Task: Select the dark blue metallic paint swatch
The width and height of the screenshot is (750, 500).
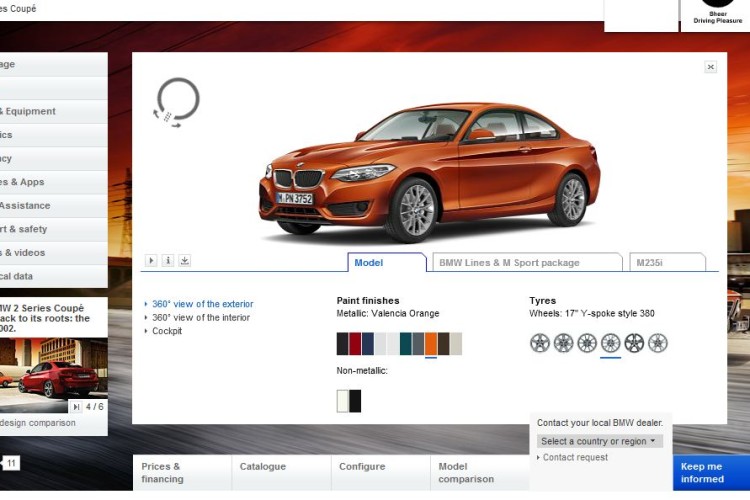Action: coord(368,344)
